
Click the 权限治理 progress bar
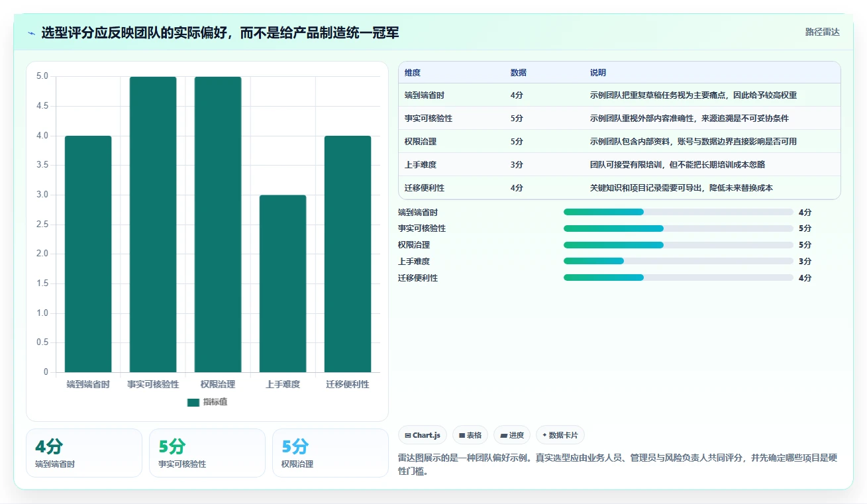678,245
